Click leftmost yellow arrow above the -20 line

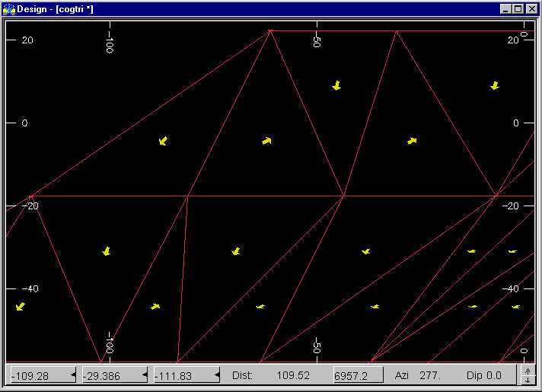coord(163,141)
